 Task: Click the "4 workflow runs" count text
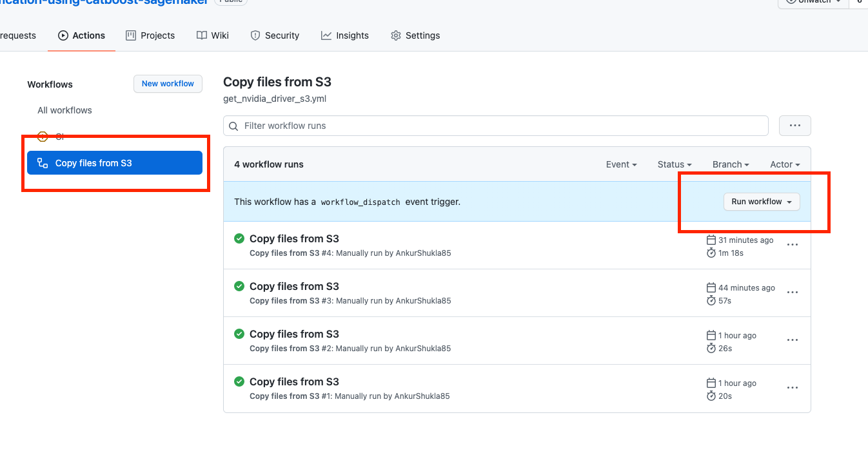pyautogui.click(x=269, y=164)
